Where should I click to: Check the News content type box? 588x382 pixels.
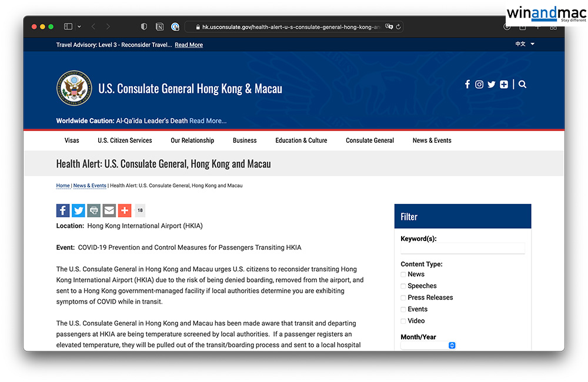point(403,274)
